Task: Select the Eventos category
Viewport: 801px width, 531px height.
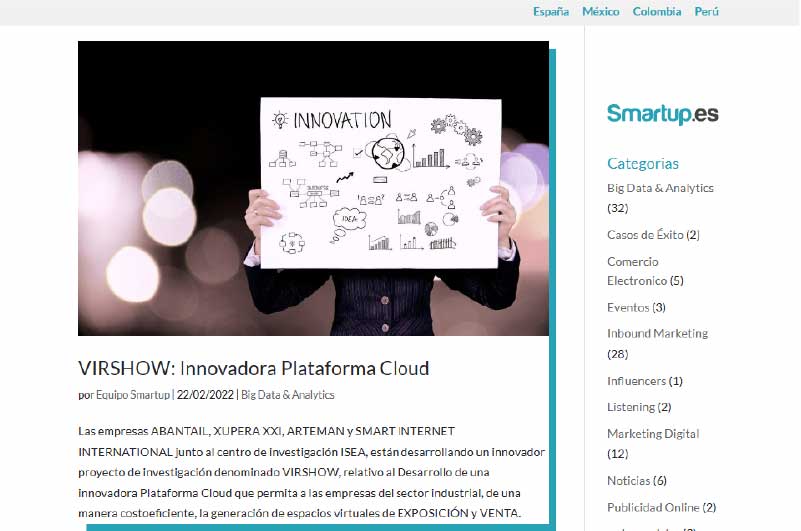Action: click(x=628, y=307)
